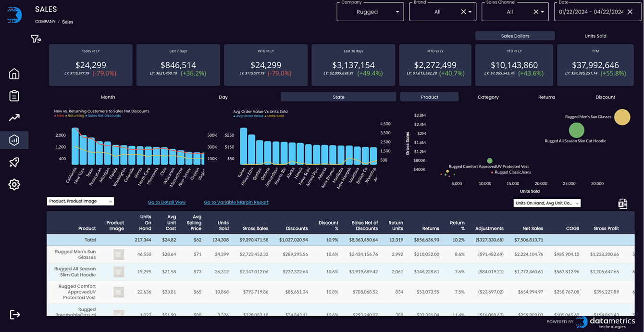Select the Product chart tab
The height and width of the screenshot is (332, 644).
coord(430,97)
